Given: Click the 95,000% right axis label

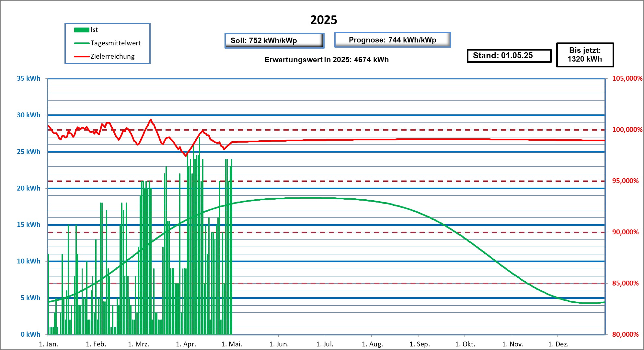Looking at the screenshot, I should (x=625, y=181).
